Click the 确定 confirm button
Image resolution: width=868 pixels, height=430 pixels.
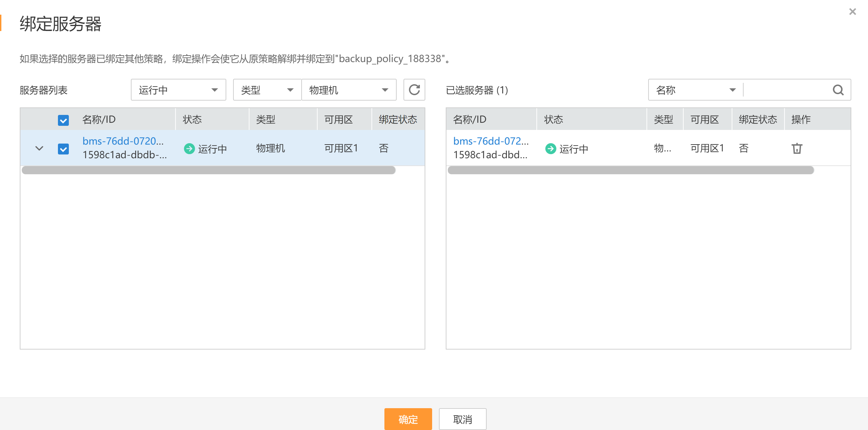pos(408,419)
